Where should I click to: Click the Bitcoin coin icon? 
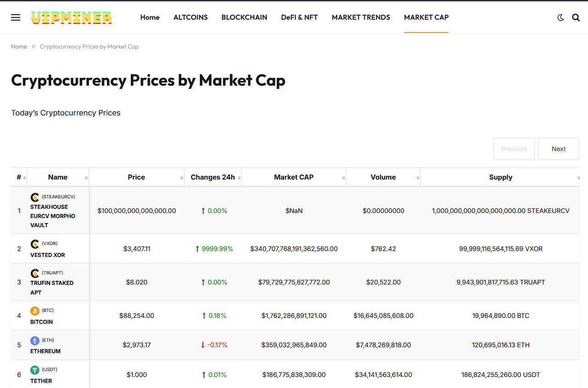(x=35, y=311)
